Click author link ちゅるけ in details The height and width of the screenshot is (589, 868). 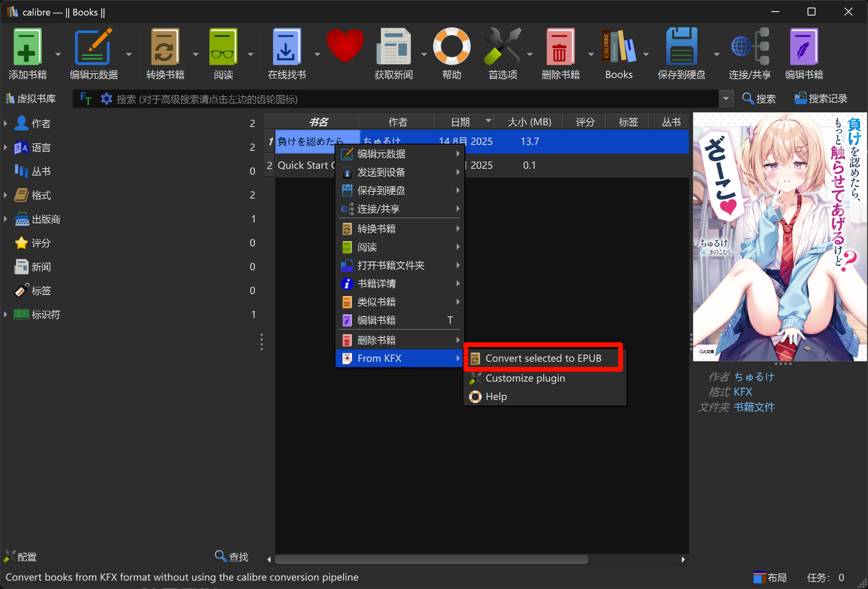[x=754, y=376]
